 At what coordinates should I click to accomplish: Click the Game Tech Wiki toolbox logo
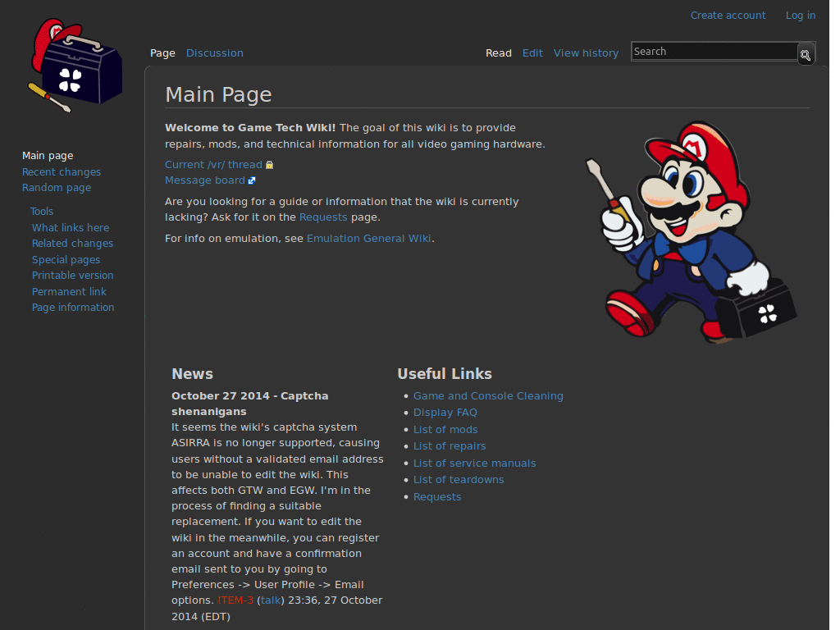tap(75, 66)
